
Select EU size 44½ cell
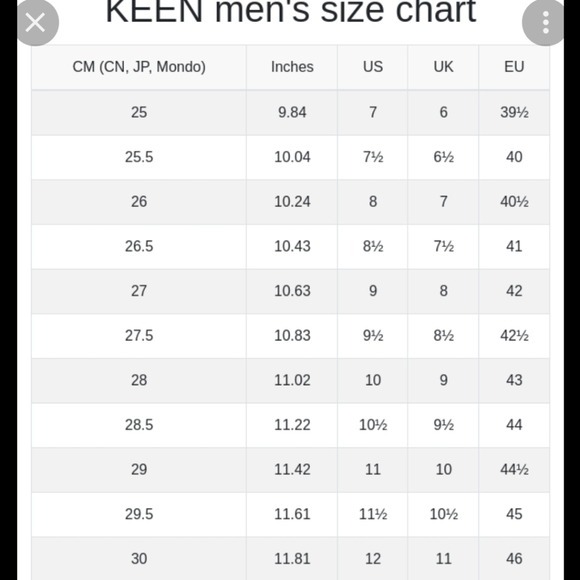514,470
